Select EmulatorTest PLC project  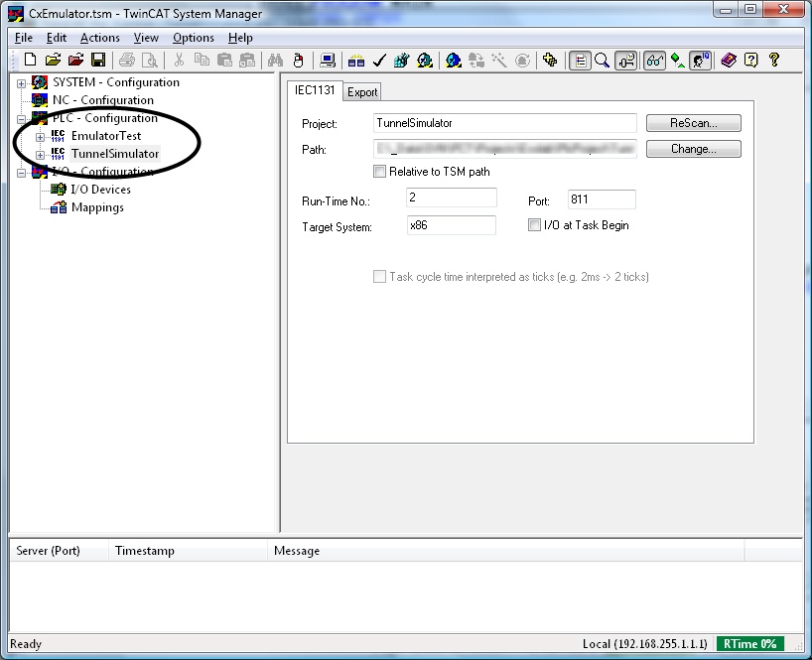click(106, 136)
